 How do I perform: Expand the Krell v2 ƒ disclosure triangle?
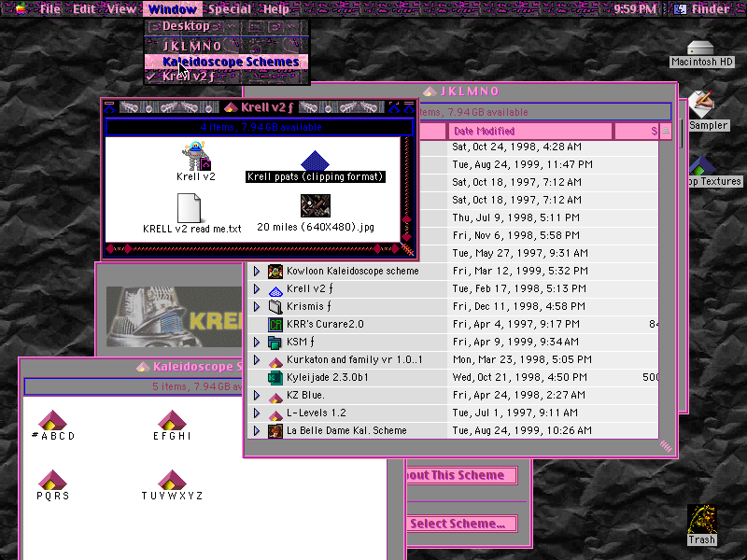click(x=257, y=289)
